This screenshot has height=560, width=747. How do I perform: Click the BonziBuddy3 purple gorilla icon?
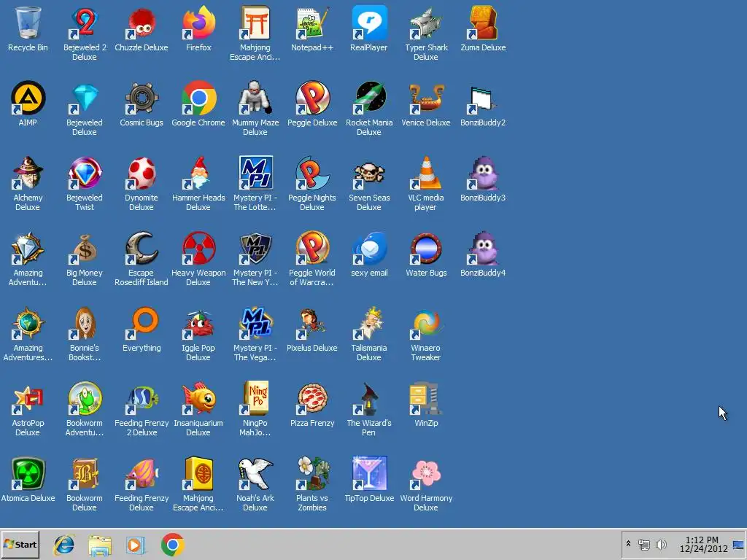coord(483,173)
